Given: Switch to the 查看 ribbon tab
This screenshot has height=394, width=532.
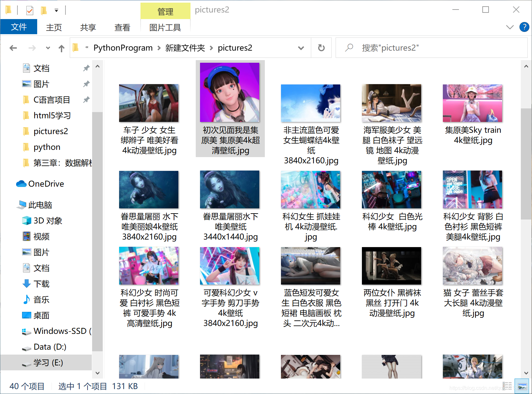Looking at the screenshot, I should [122, 27].
